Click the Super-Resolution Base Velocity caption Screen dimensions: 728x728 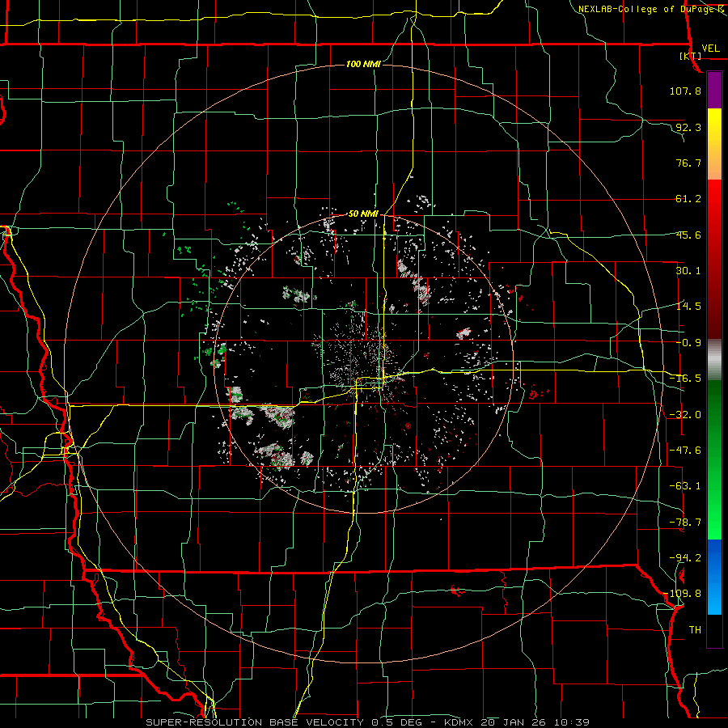[368, 722]
